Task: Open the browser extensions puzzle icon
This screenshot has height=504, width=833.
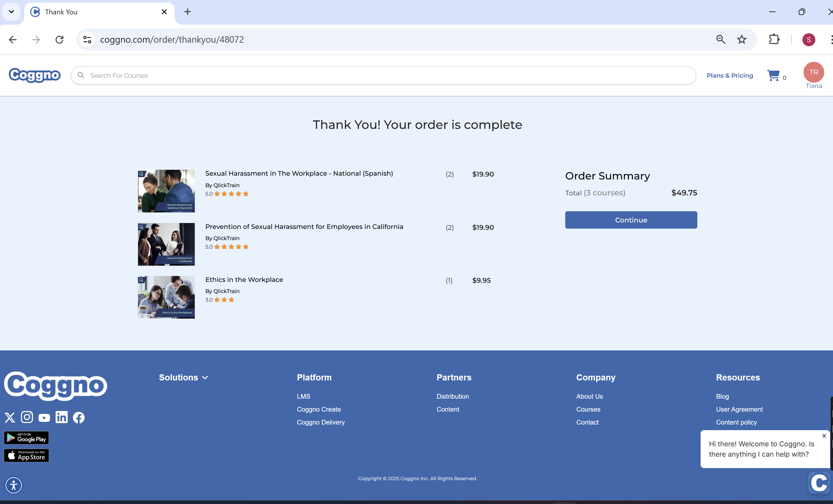Action: click(774, 39)
